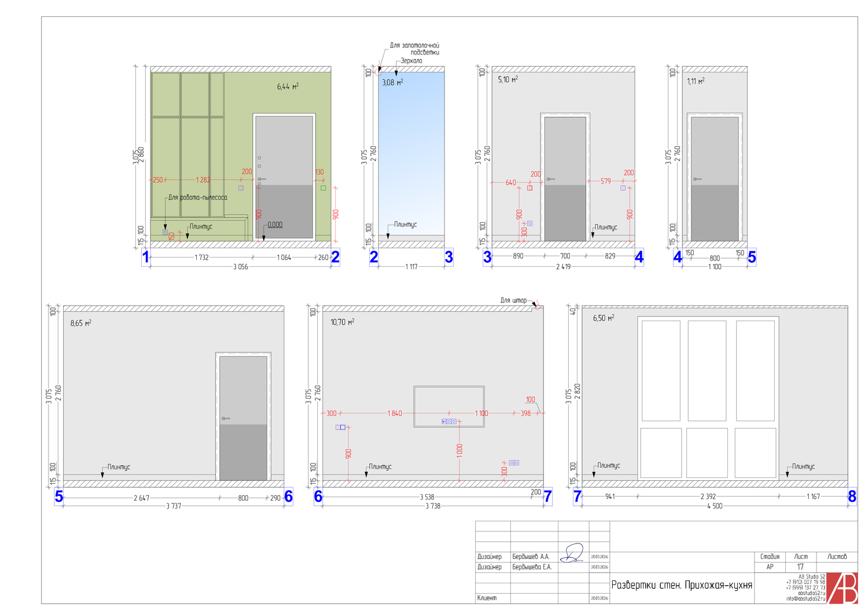This screenshot has width=868, height=614.
Task: Select the blue switch symbol on wall 6-7 left side
Action: click(x=341, y=427)
